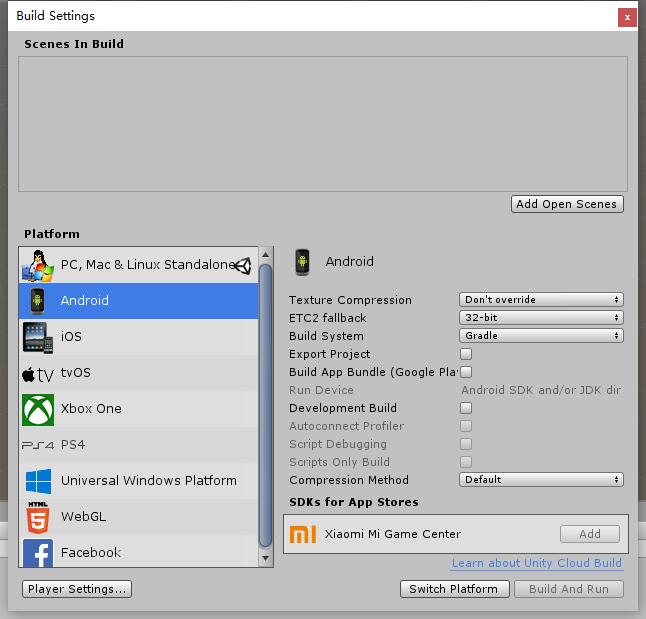Select PC, Mac & Linux Standalone platform
This screenshot has height=619, width=646.
click(x=138, y=265)
